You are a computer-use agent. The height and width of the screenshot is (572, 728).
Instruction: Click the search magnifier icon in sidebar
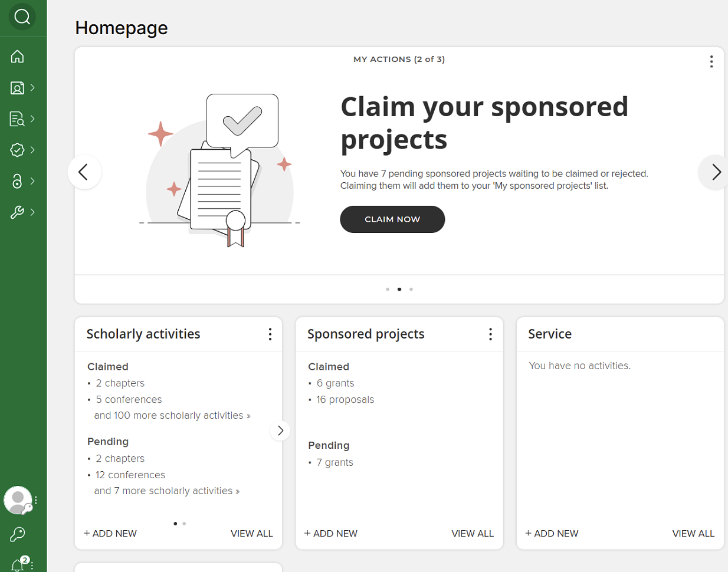[22, 17]
